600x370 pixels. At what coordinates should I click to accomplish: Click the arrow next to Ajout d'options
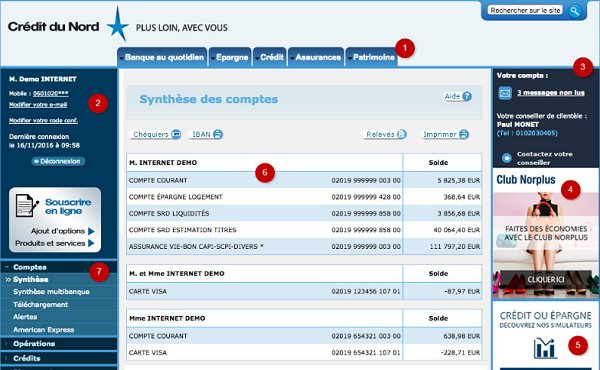(x=91, y=231)
